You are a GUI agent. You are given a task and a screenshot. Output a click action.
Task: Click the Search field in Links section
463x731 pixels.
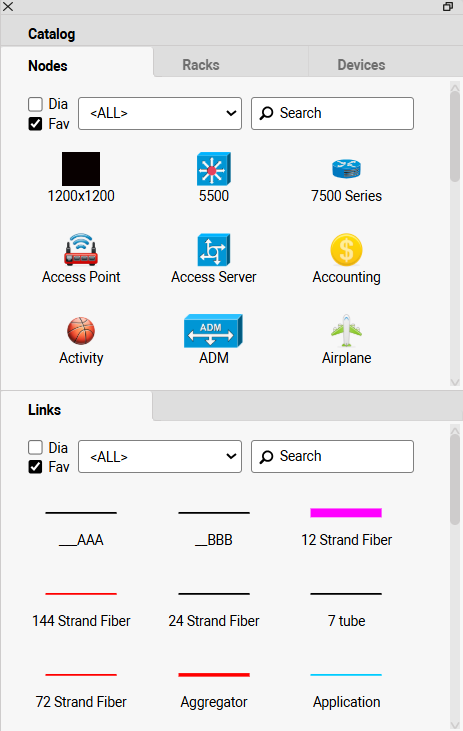(332, 456)
